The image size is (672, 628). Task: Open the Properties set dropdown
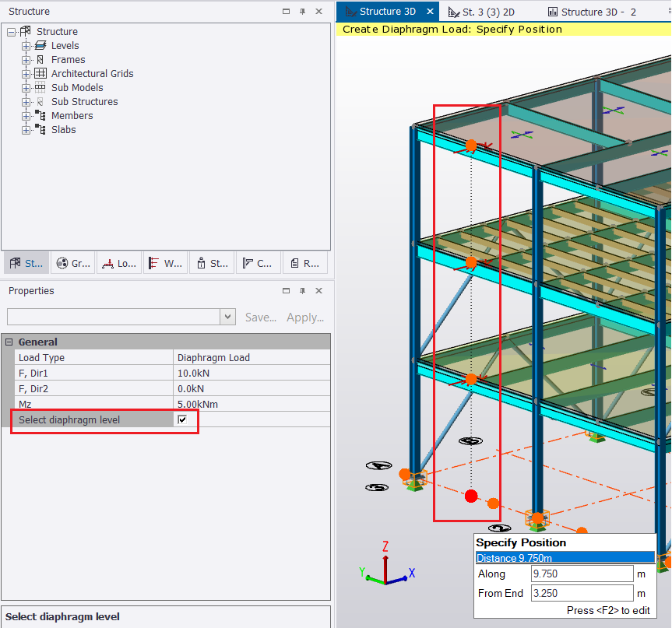pos(227,317)
